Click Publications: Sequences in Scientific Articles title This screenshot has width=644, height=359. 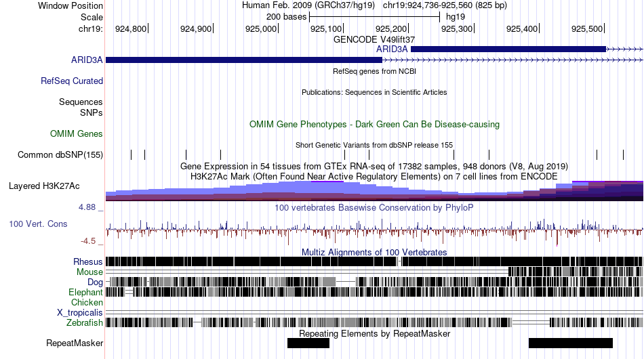(x=374, y=92)
